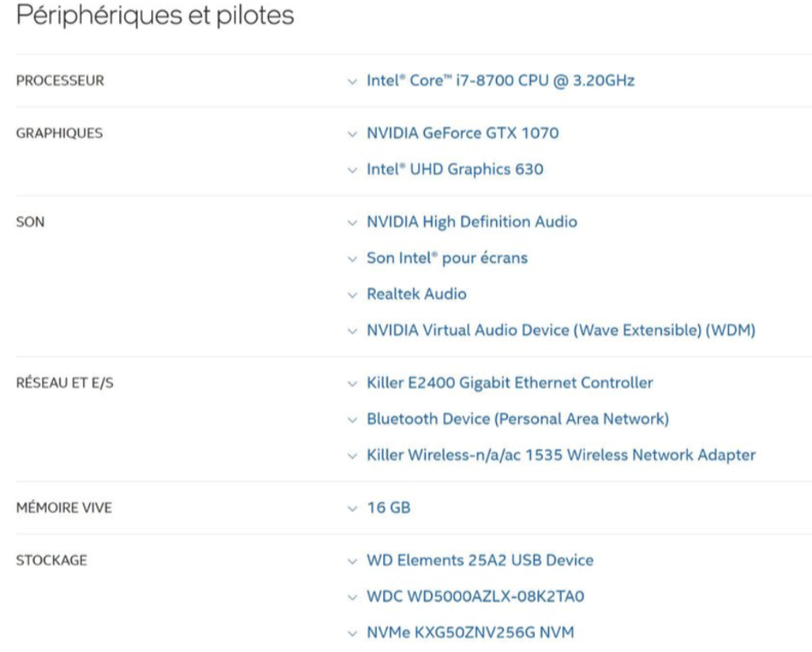Open Son Intel pour écrans entry

click(x=447, y=258)
